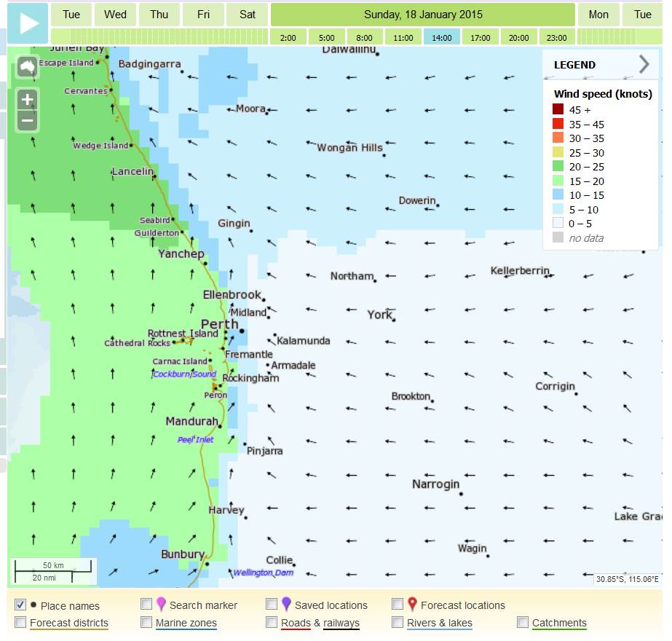
Task: Click the purple Saved locations pin icon
Action: pyautogui.click(x=286, y=605)
